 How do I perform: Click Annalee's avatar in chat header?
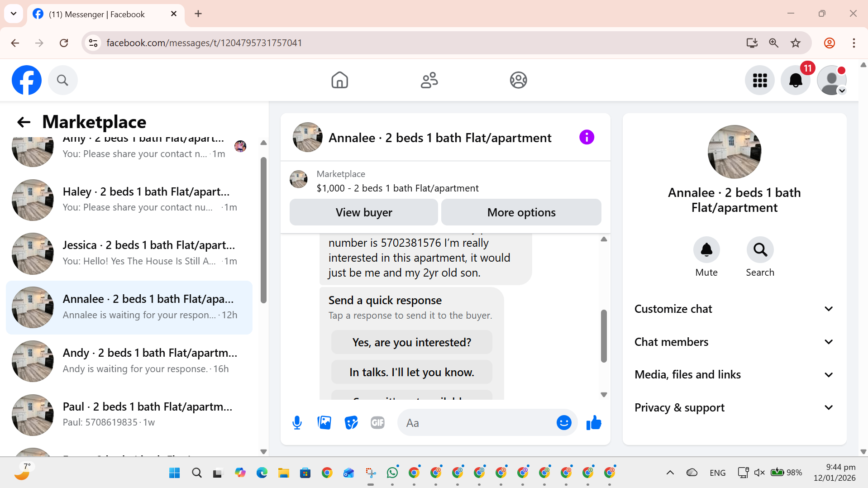click(x=307, y=137)
